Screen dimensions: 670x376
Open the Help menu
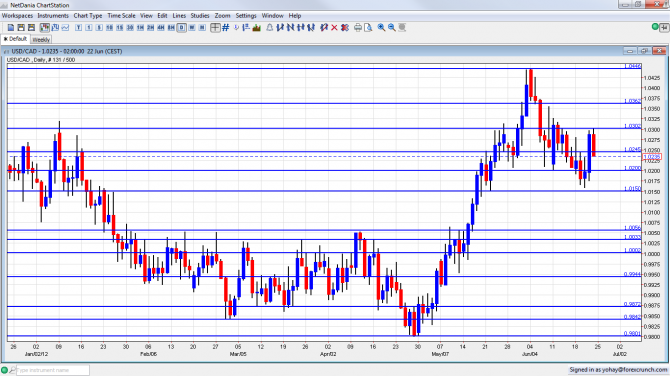[295, 15]
